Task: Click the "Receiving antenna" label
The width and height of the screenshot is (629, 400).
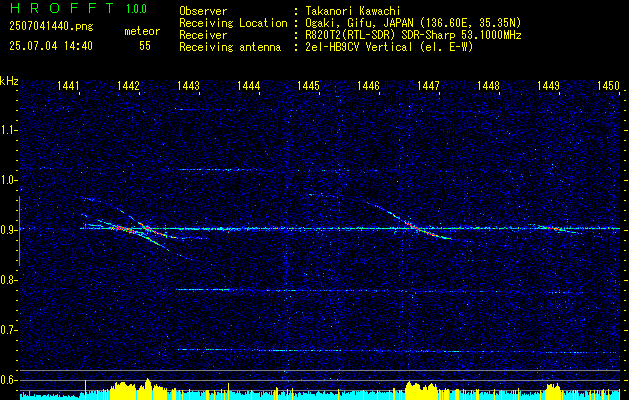Action: [x=230, y=47]
